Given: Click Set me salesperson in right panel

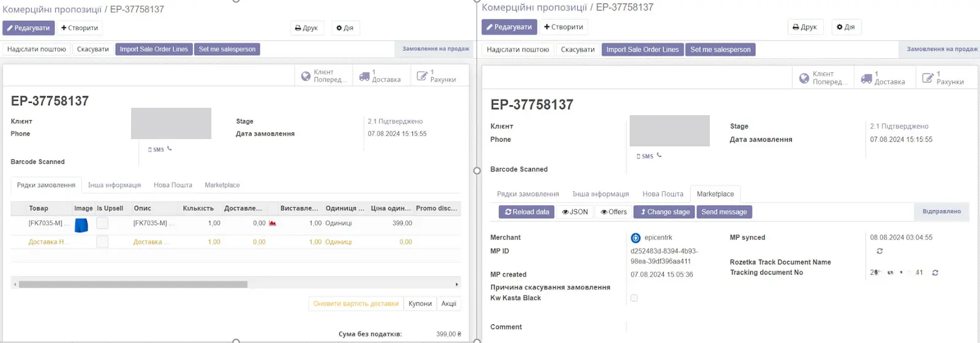Looking at the screenshot, I should pyautogui.click(x=720, y=50).
